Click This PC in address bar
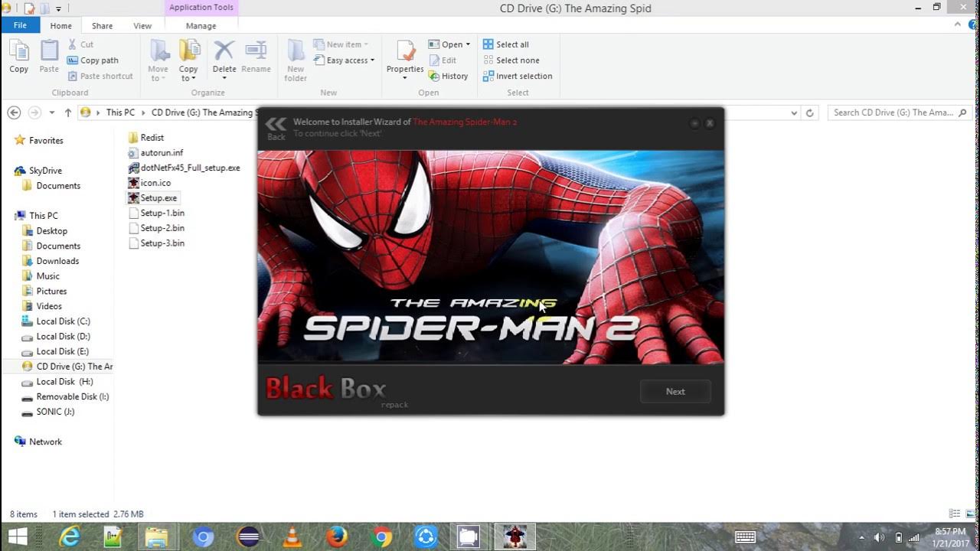Viewport: 980px width, 551px height. [x=120, y=112]
